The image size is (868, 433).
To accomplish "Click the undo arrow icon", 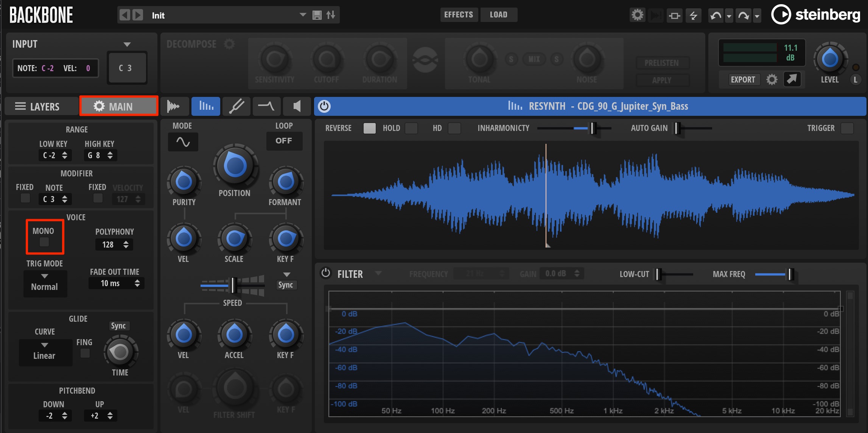I will pyautogui.click(x=716, y=16).
